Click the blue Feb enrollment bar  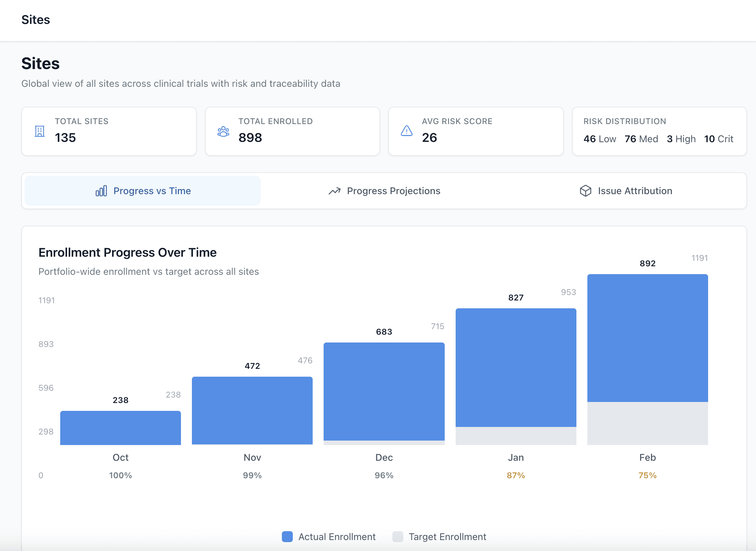coord(647,338)
